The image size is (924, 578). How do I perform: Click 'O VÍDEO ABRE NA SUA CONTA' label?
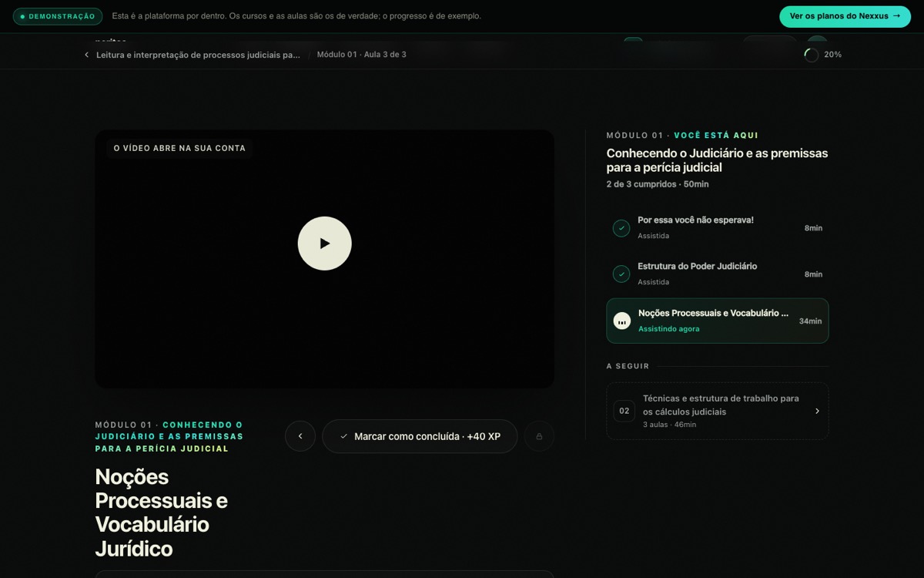click(179, 148)
